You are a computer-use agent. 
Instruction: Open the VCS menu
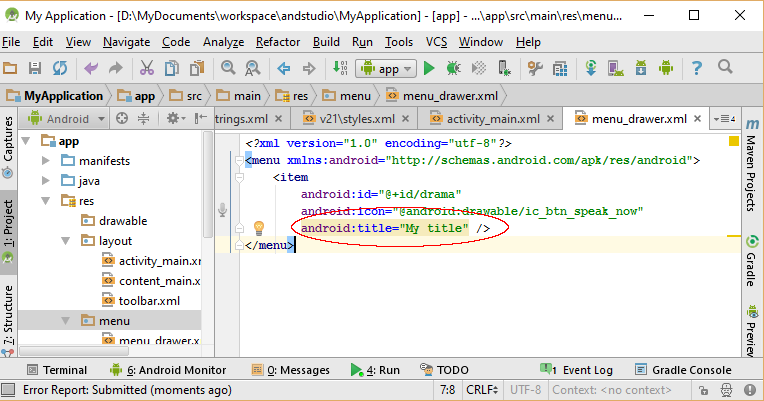pos(436,42)
